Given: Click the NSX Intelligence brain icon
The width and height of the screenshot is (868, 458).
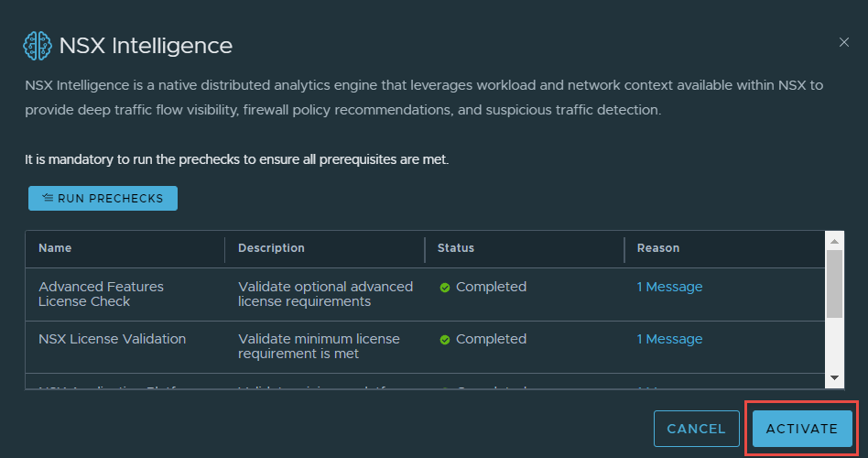Looking at the screenshot, I should point(38,46).
